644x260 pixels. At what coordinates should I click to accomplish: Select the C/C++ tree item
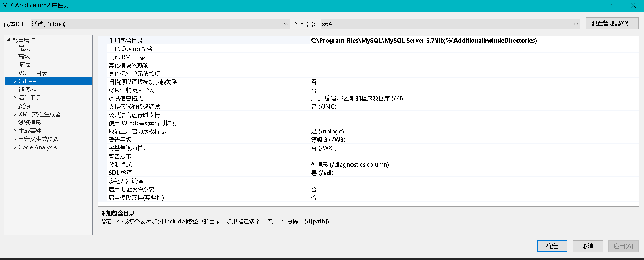pyautogui.click(x=27, y=81)
